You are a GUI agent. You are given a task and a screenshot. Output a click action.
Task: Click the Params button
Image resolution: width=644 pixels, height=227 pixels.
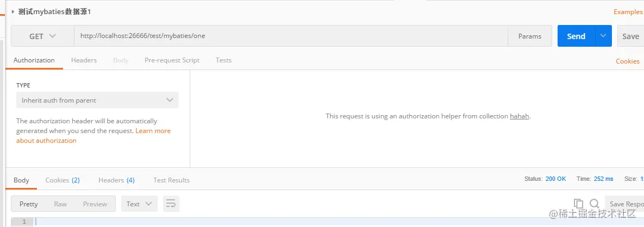pyautogui.click(x=530, y=36)
